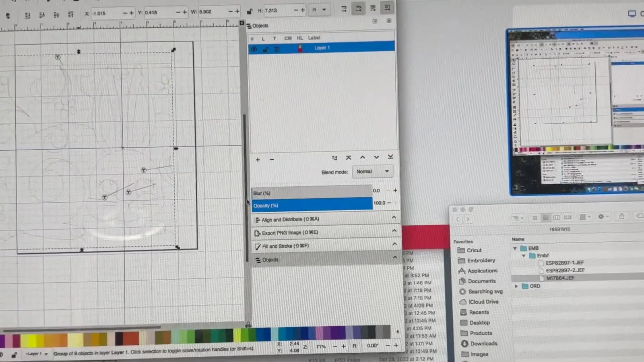Click the first align icon in the top-left toolbar
The height and width of the screenshot is (362, 644).
pyautogui.click(x=27, y=15)
